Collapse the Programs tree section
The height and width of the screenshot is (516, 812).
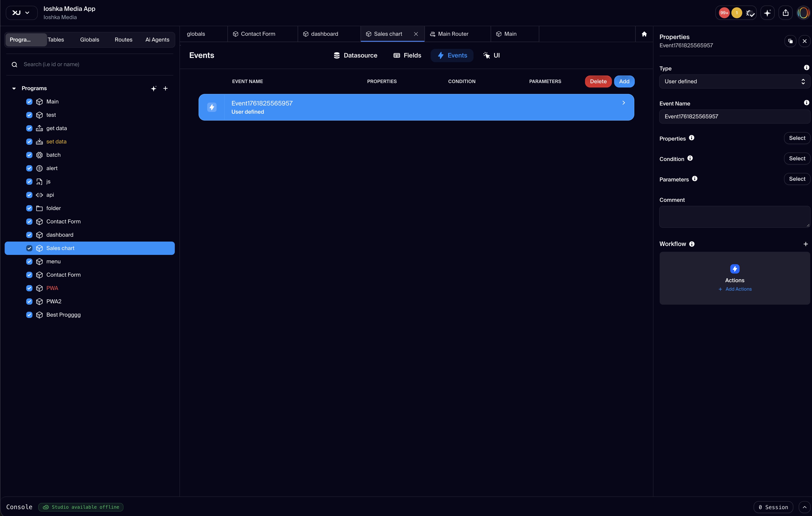coord(14,88)
